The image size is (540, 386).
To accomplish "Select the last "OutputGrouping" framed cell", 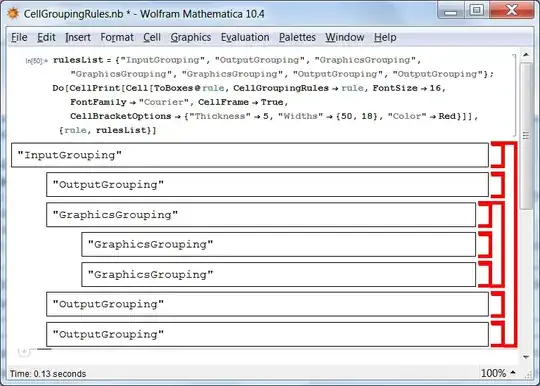I will tap(268, 334).
